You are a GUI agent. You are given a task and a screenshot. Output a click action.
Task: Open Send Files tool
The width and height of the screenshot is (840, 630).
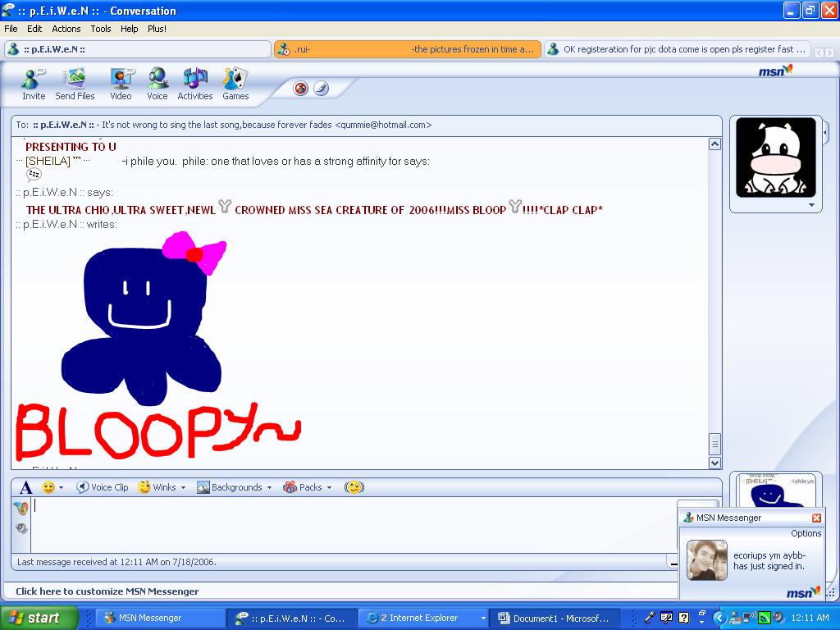pos(75,84)
